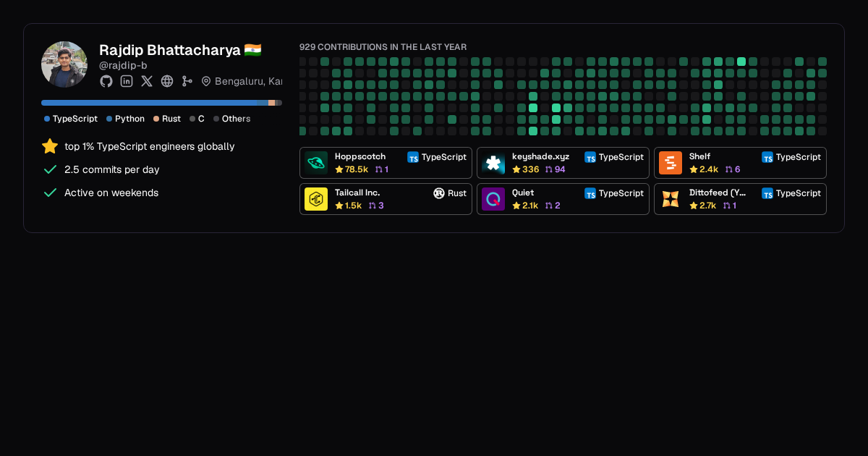Click the star icon beside 78.5k
The width and height of the screenshot is (868, 456).
coord(339,169)
